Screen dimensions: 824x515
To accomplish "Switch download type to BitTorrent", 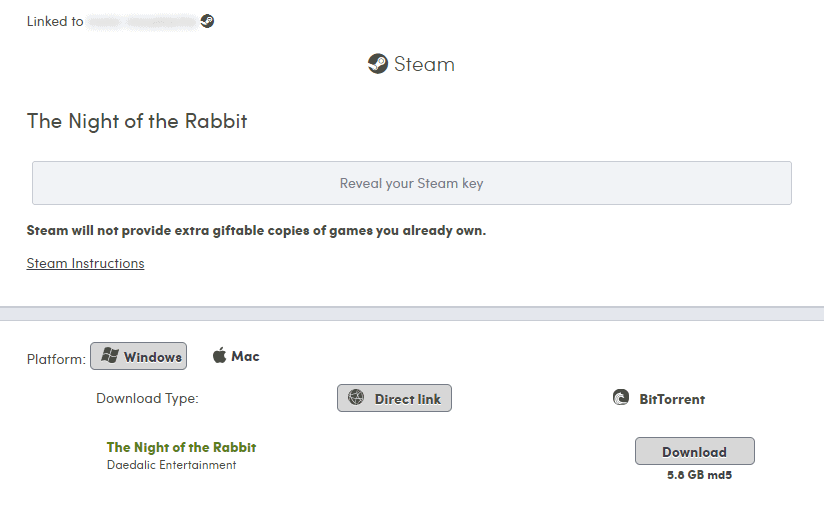I will click(659, 399).
